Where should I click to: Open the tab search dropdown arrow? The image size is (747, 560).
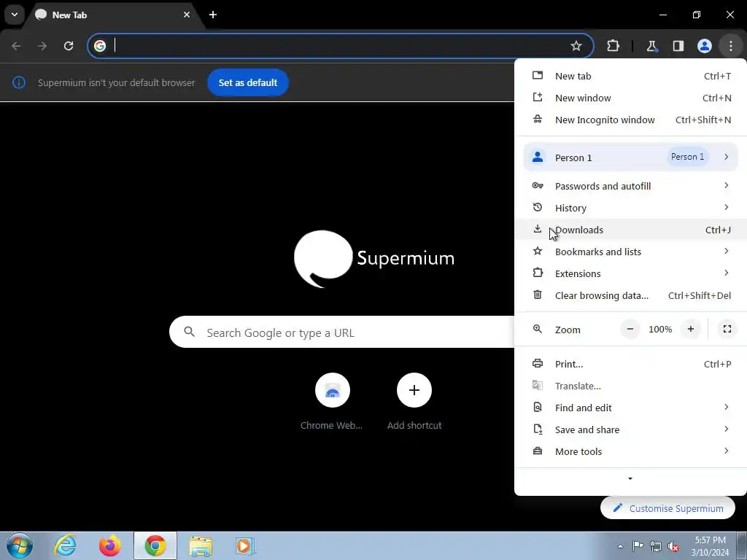[x=15, y=15]
